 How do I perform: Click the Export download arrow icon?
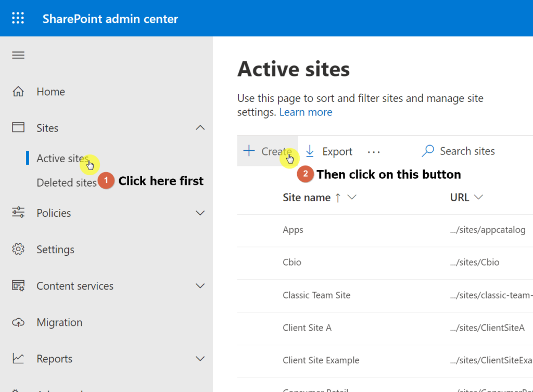pyautogui.click(x=310, y=151)
